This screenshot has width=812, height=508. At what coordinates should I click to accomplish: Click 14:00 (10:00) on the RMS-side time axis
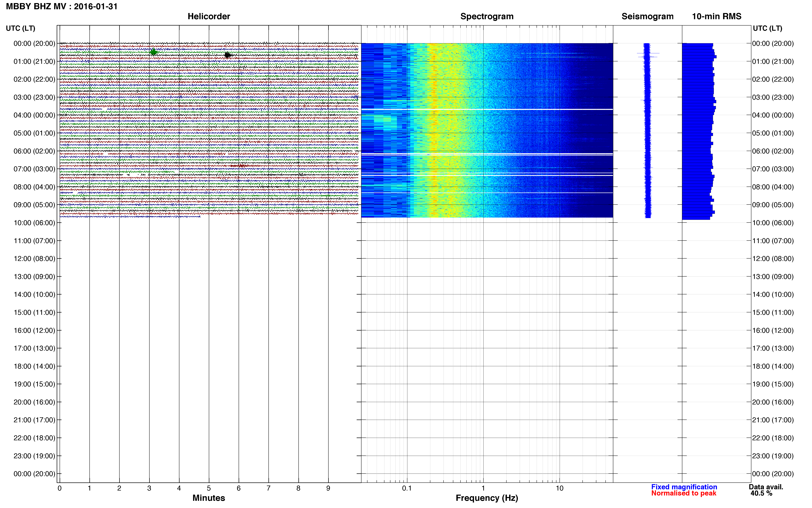point(773,294)
